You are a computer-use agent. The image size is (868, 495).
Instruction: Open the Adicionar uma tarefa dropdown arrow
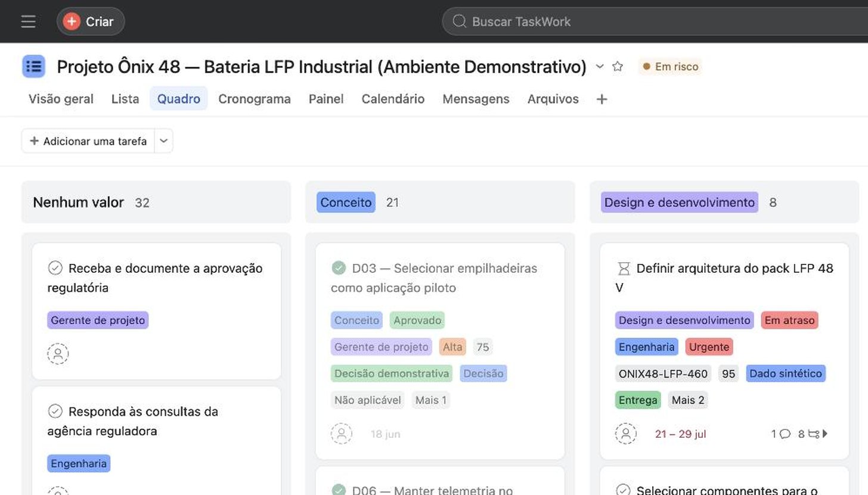164,141
